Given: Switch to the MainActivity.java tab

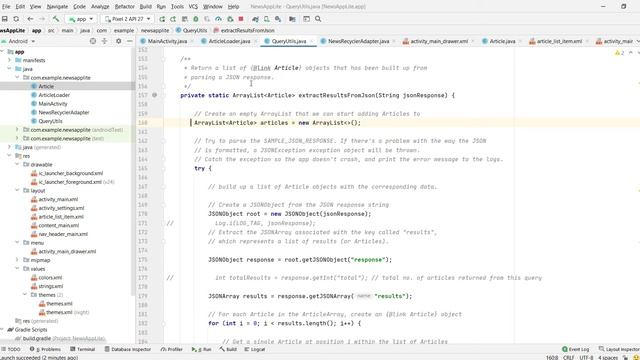Looking at the screenshot, I should tap(167, 41).
